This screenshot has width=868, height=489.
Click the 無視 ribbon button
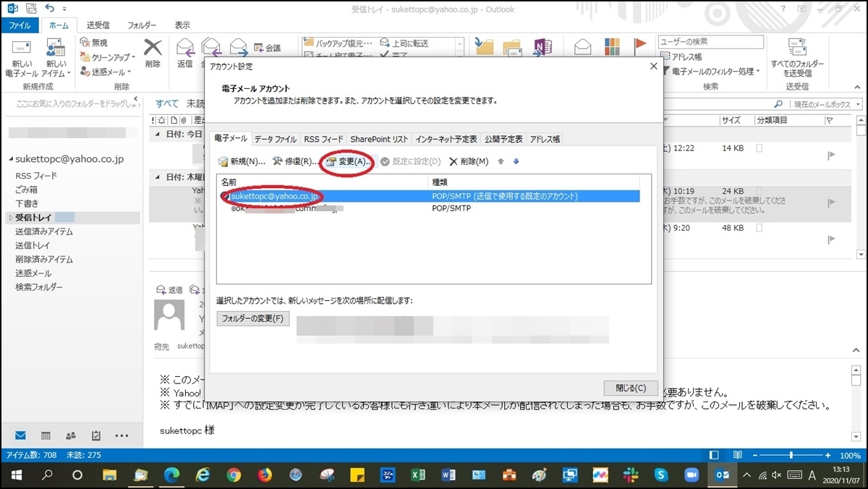click(x=93, y=43)
